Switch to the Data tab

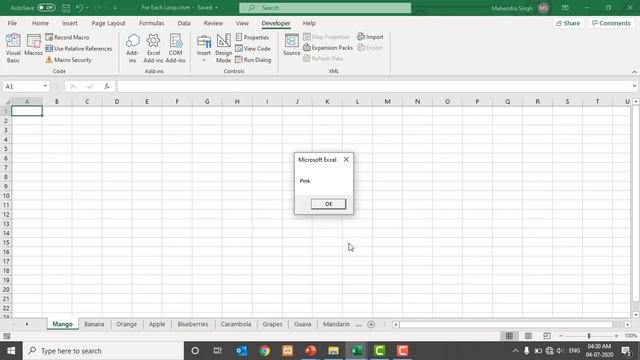point(184,23)
